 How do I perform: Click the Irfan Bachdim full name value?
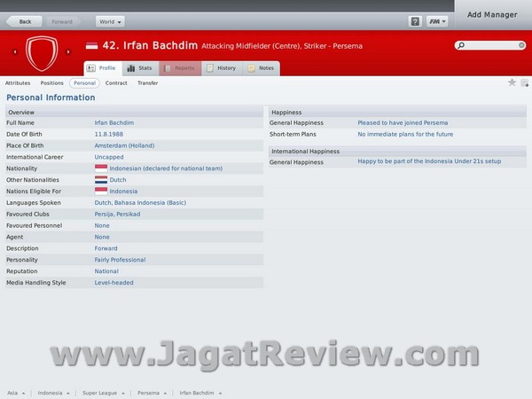click(x=114, y=123)
